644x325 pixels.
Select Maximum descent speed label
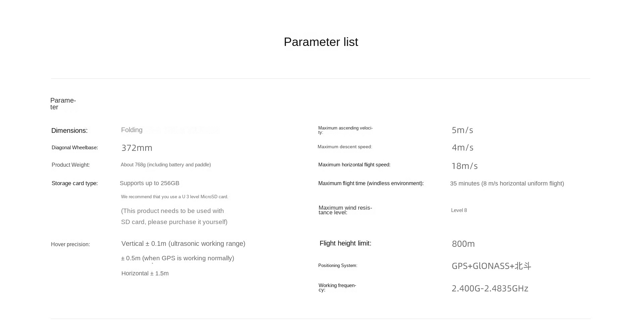[x=345, y=147]
